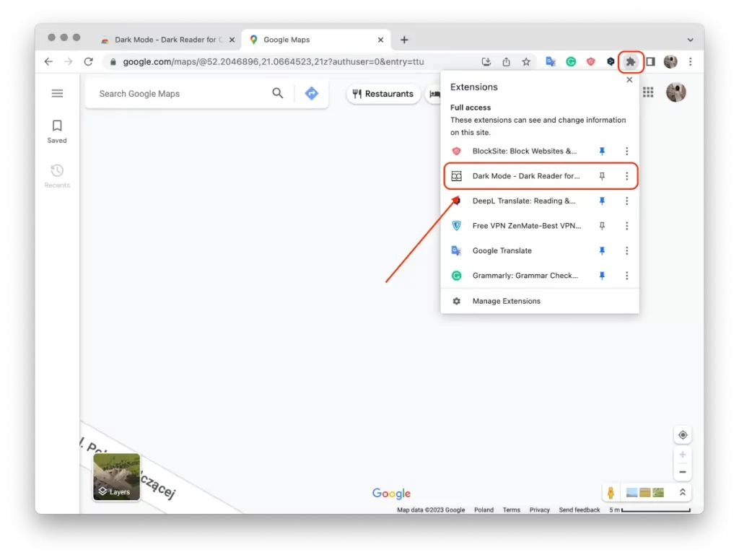Click the share page icon
The height and width of the screenshot is (560, 739).
click(506, 62)
